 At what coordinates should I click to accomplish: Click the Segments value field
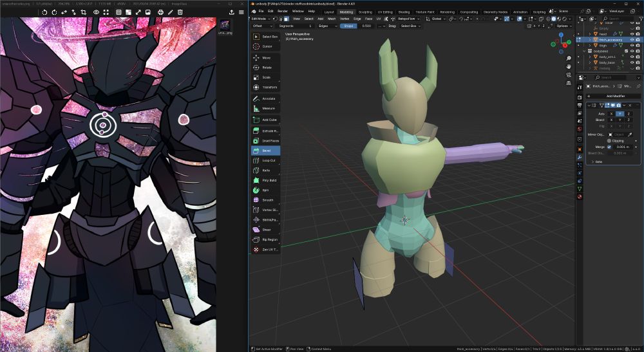(x=296, y=26)
